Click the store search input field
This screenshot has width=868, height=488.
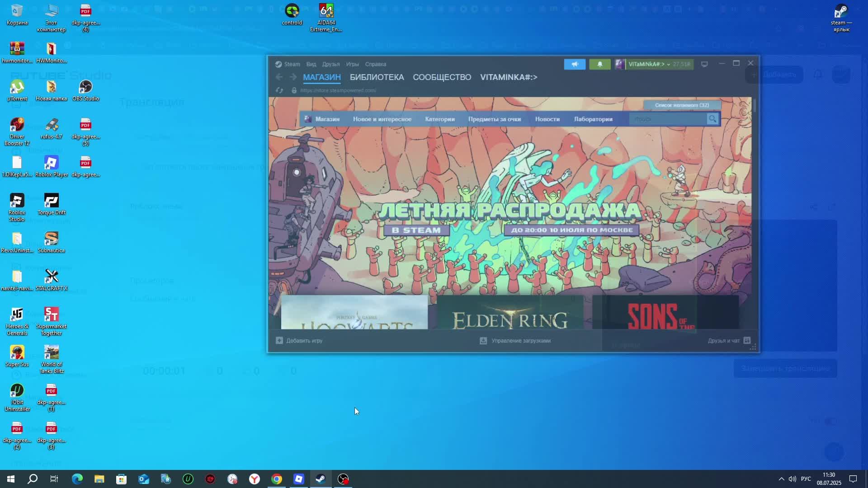tap(668, 119)
